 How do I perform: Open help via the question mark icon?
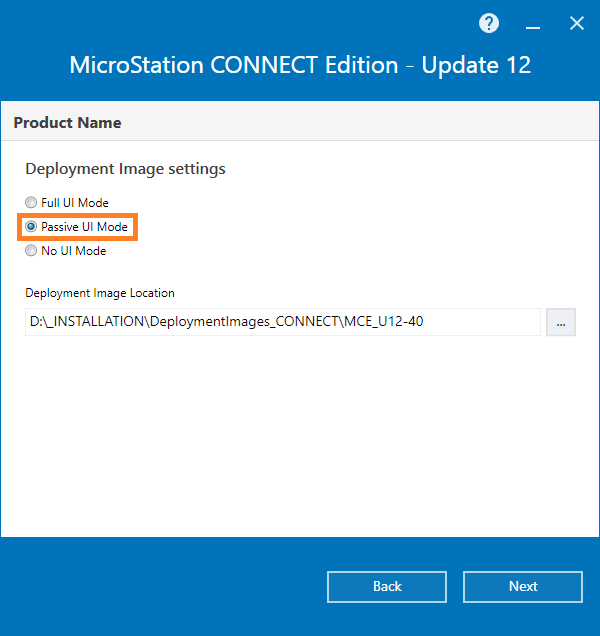point(489,23)
